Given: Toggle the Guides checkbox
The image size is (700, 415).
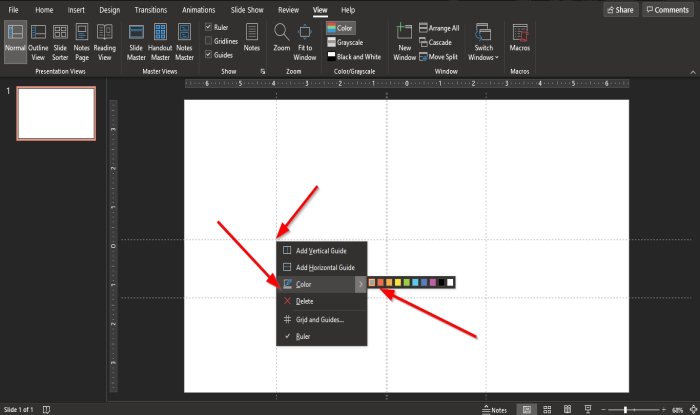Looking at the screenshot, I should coord(208,55).
